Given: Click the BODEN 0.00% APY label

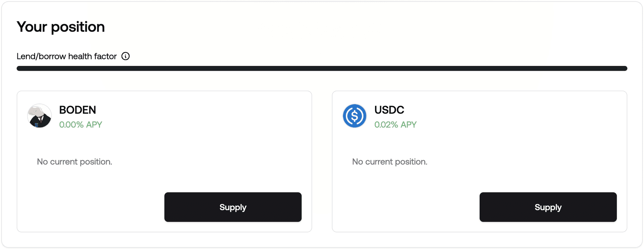Looking at the screenshot, I should pos(80,125).
